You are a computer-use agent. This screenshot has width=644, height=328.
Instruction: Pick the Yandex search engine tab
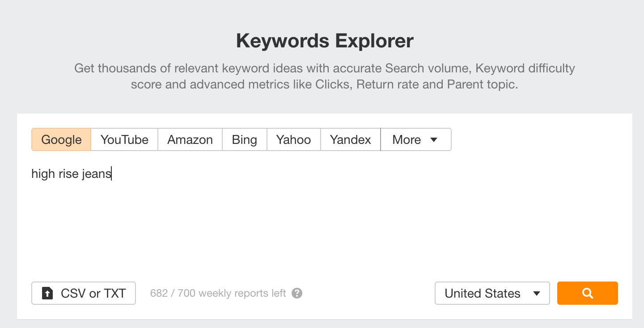click(x=350, y=140)
